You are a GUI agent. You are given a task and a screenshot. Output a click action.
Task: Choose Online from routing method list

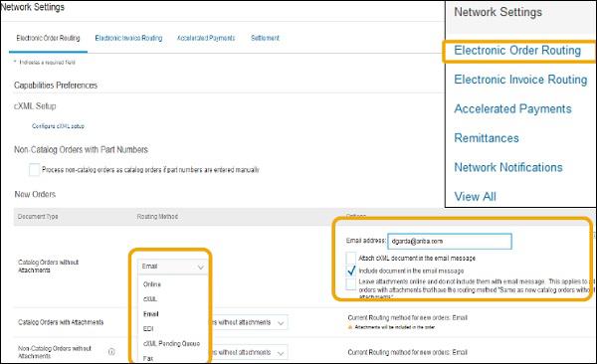tap(152, 284)
